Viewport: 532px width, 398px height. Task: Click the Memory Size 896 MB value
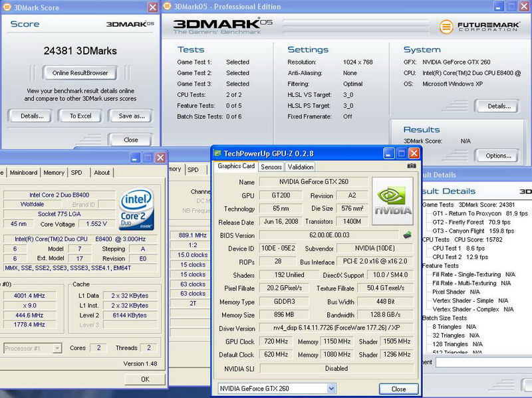click(x=284, y=314)
